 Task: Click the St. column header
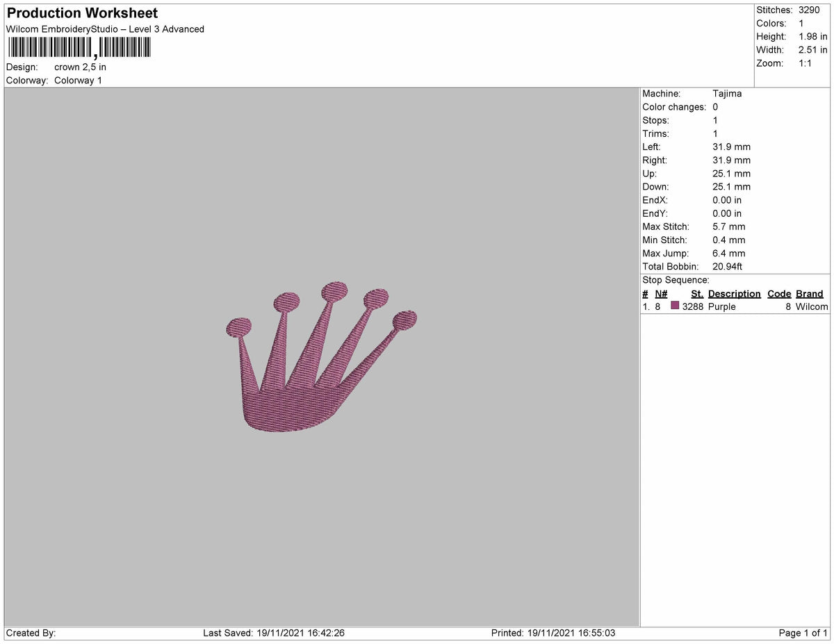(x=696, y=294)
